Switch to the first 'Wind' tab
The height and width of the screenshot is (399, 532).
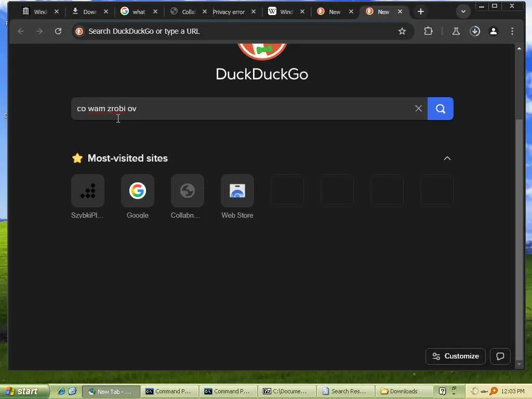click(35, 11)
